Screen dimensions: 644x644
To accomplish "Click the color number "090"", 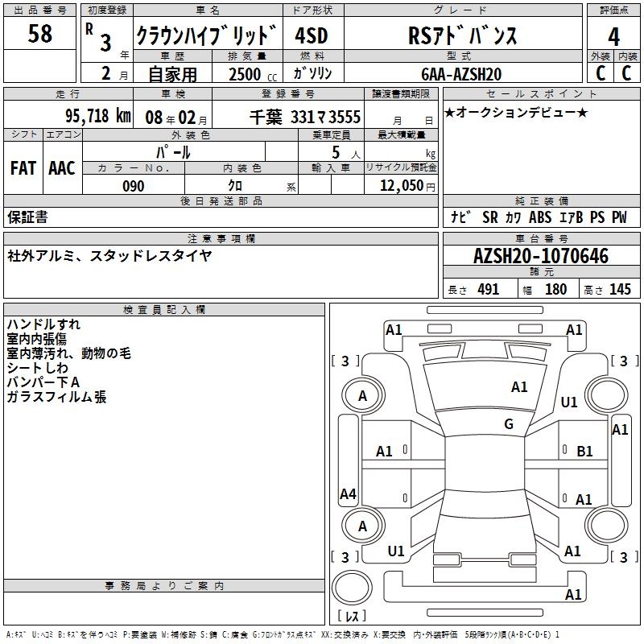I will [134, 186].
